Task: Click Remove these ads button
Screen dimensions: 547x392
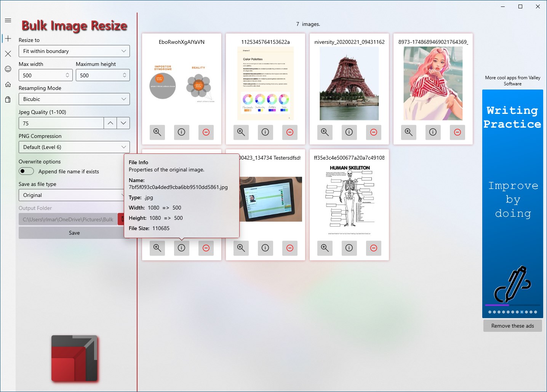Action: 513,326
